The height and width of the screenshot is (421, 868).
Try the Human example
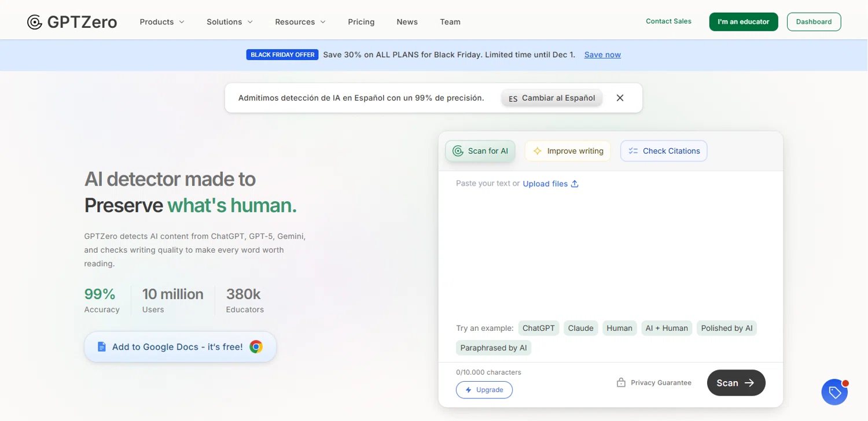coord(619,328)
